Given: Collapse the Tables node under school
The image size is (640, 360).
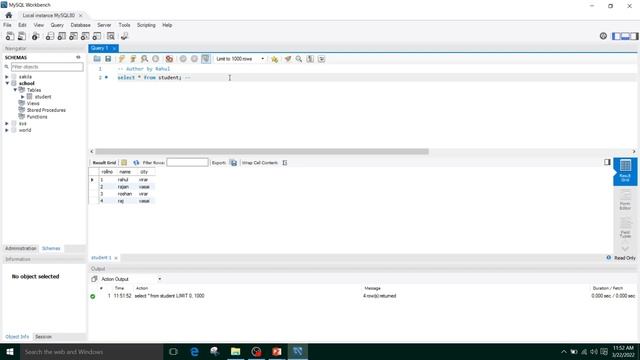Looking at the screenshot, I should point(15,90).
